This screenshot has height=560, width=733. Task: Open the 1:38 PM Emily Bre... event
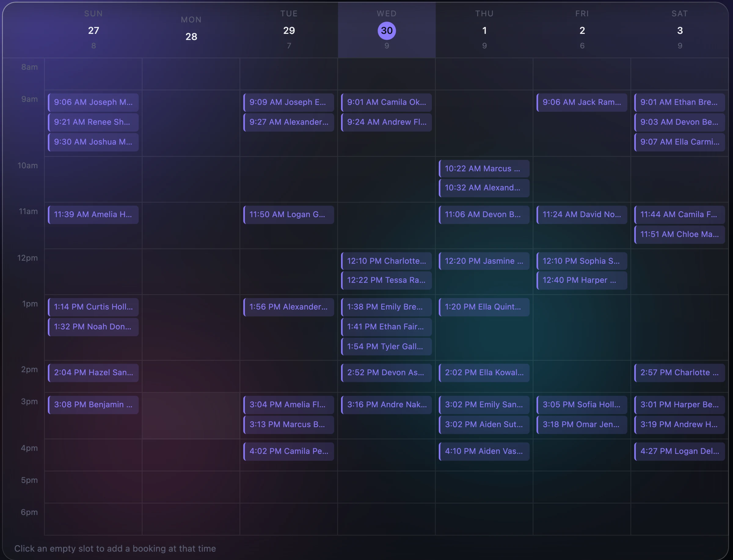click(x=386, y=307)
